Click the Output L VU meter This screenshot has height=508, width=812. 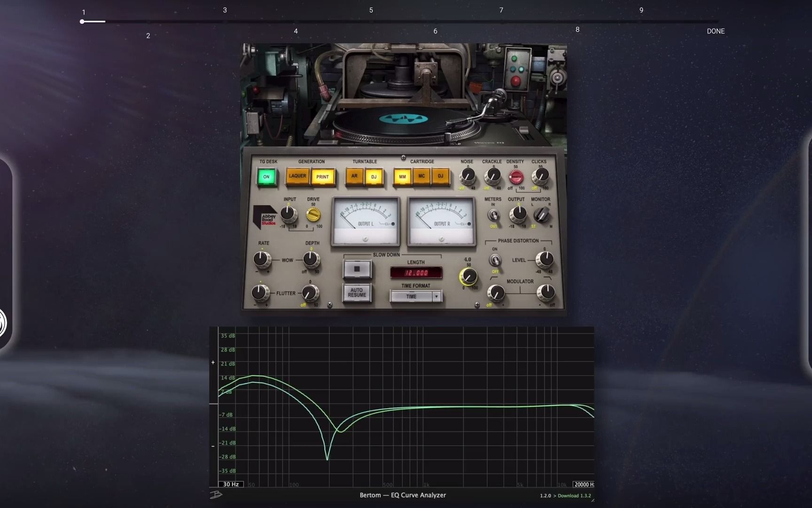pyautogui.click(x=366, y=221)
